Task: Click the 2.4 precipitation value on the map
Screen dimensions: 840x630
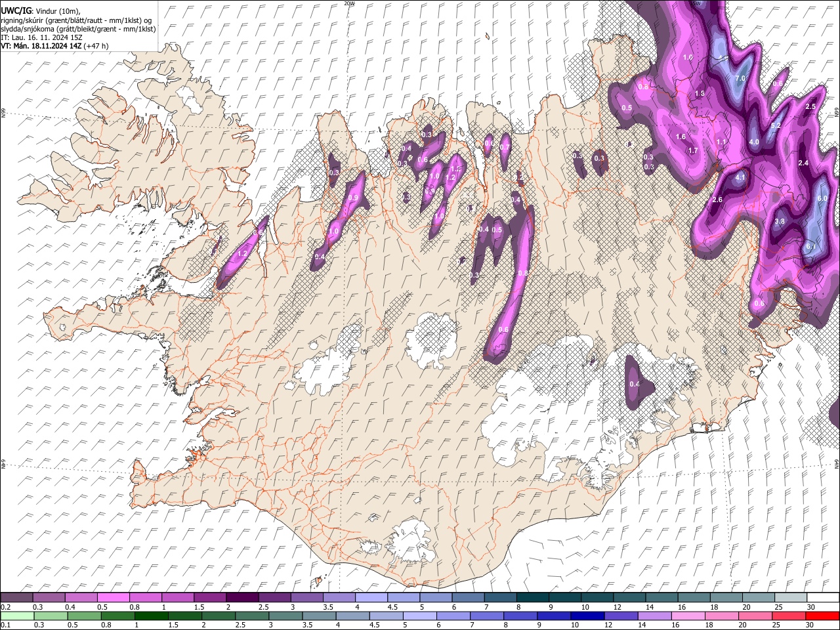Action: (x=803, y=163)
